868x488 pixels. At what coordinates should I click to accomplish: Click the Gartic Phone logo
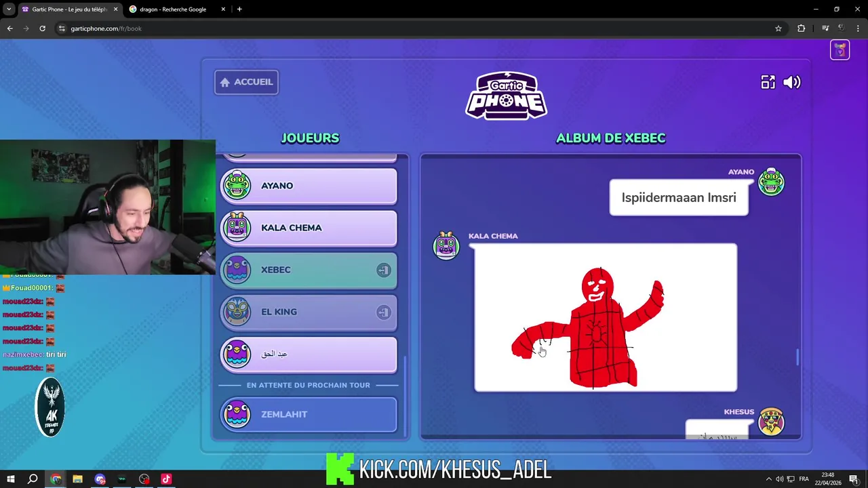pos(507,96)
